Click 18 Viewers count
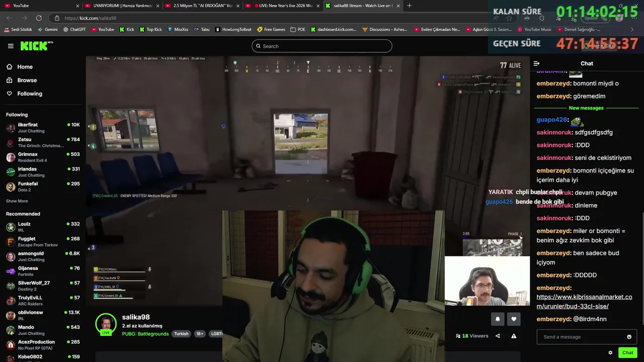 (472, 336)
